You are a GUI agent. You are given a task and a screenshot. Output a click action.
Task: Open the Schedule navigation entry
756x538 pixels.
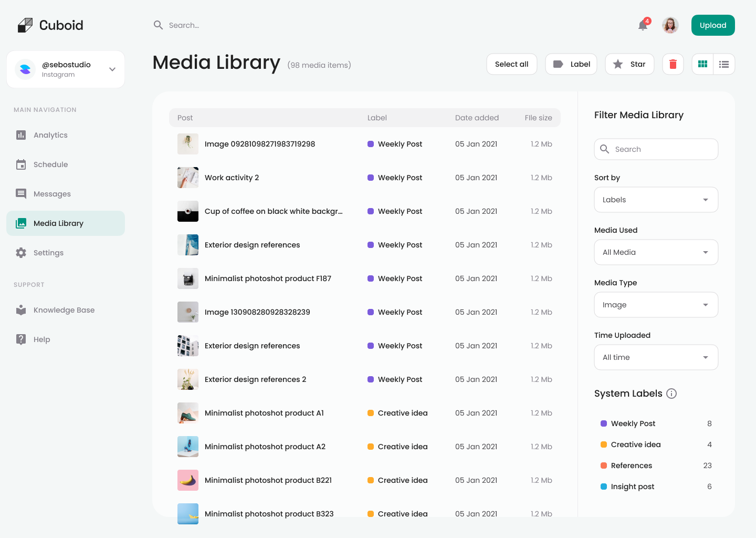[50, 164]
